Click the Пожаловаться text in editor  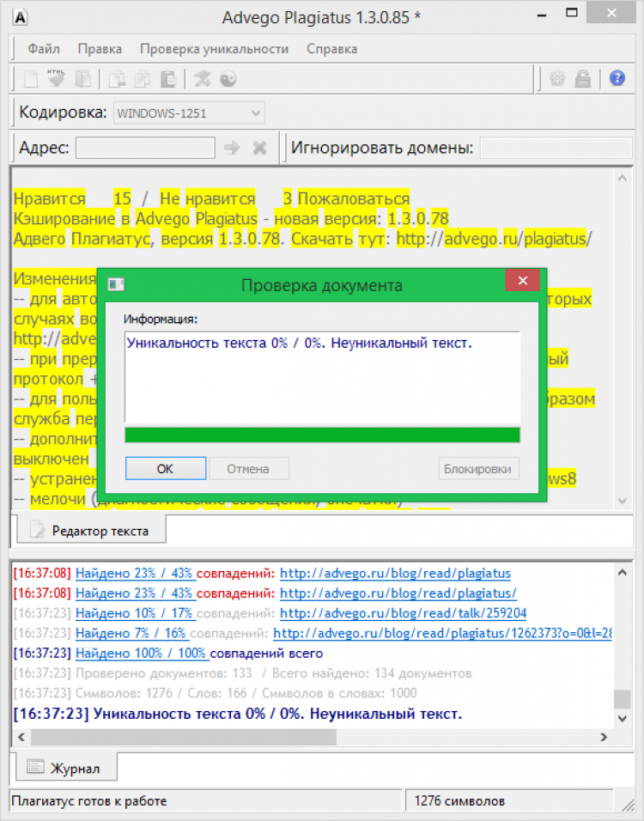click(x=354, y=199)
